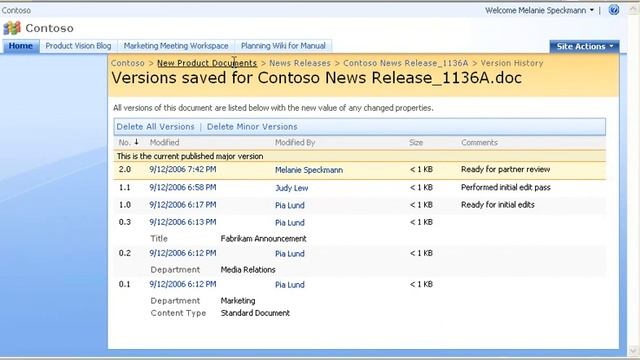640x360 pixels.
Task: Open version dated 9/12/2006 6:13 PM
Action: (183, 222)
